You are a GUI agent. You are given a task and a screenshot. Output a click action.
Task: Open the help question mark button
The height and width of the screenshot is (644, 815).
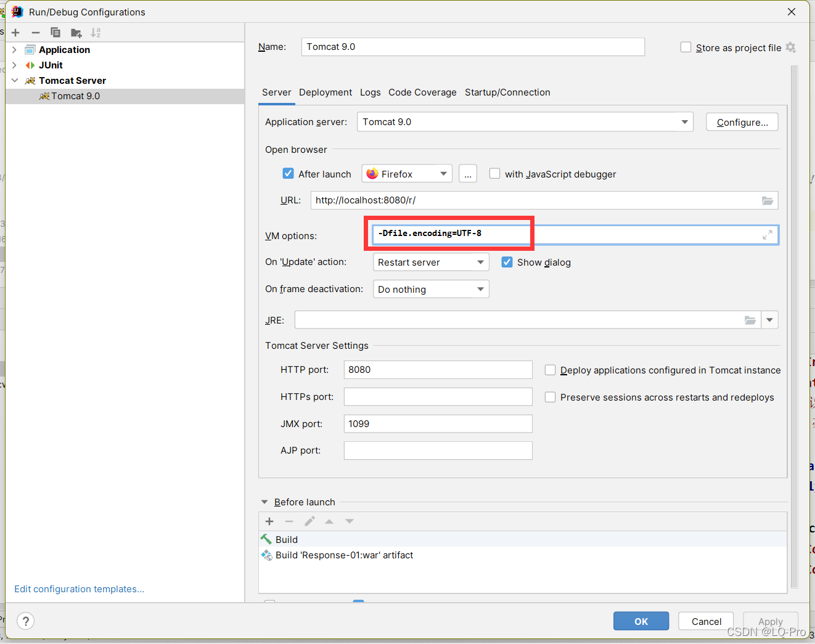click(26, 621)
